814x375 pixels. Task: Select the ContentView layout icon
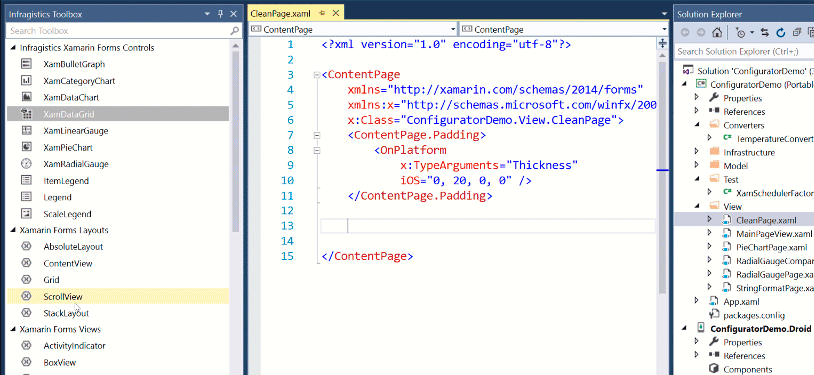26,263
